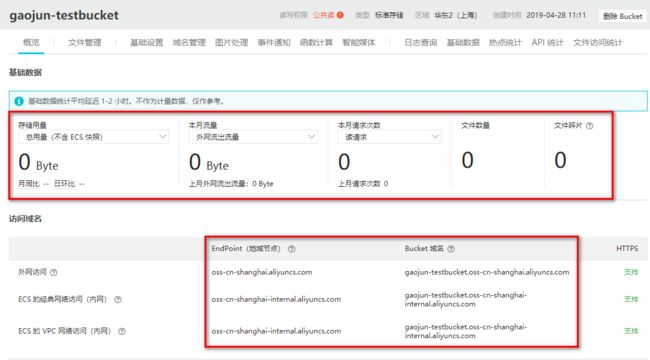The image size is (650, 360).
Task: Expand the 读请求 request type dropdown
Action: [x=390, y=137]
